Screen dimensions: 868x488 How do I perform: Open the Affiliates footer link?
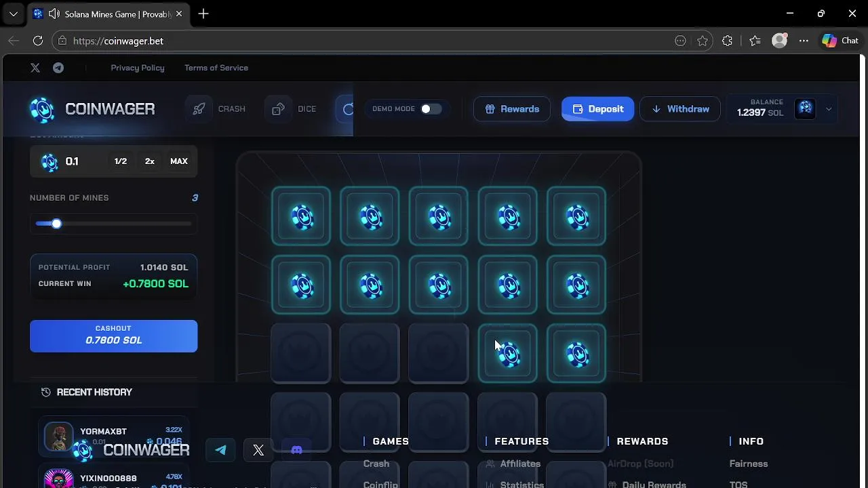520,464
